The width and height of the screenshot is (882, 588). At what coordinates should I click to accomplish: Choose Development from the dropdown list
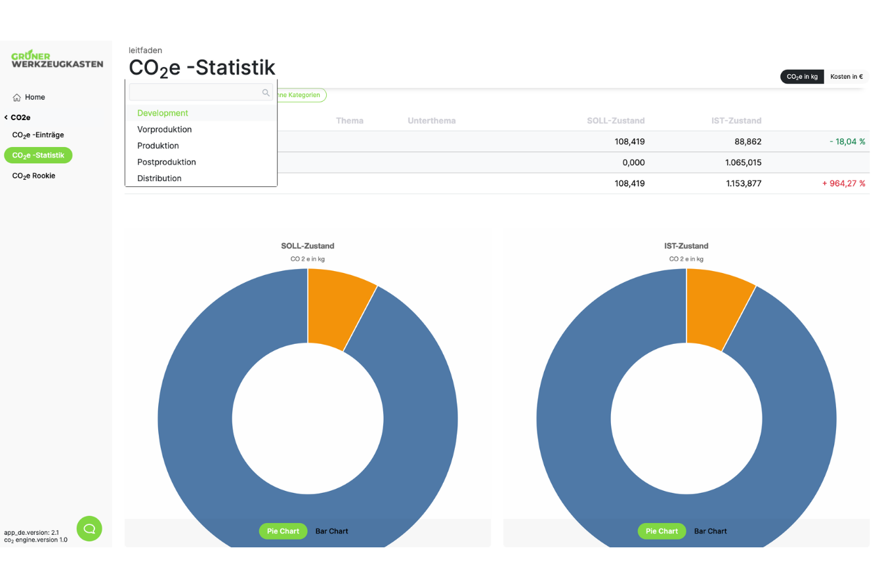163,113
